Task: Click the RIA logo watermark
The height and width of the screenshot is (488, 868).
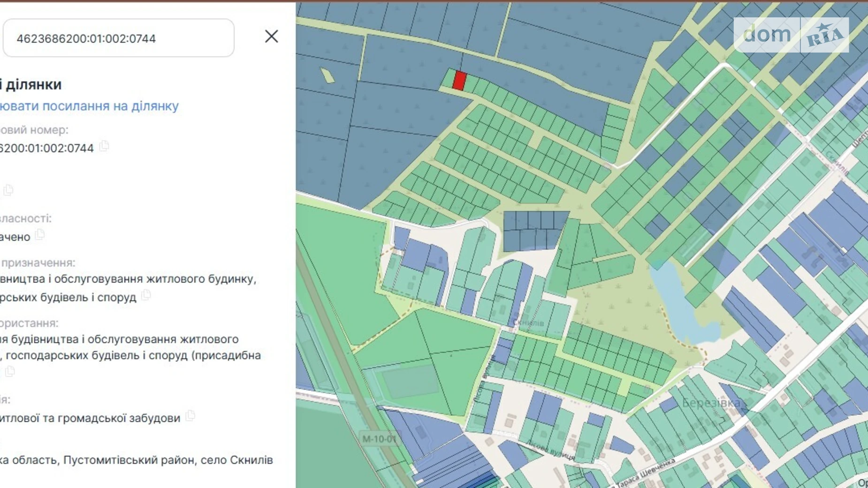Action: pos(824,35)
